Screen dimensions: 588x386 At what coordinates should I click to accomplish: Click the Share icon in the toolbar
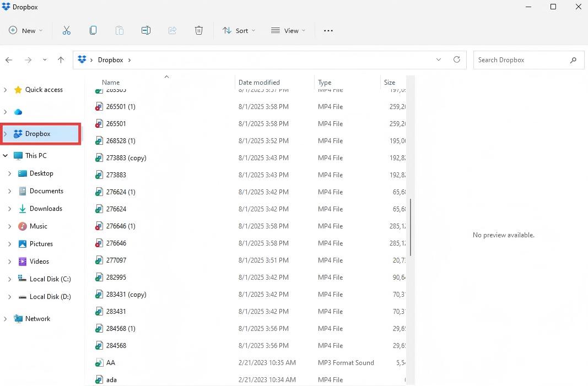pos(172,30)
